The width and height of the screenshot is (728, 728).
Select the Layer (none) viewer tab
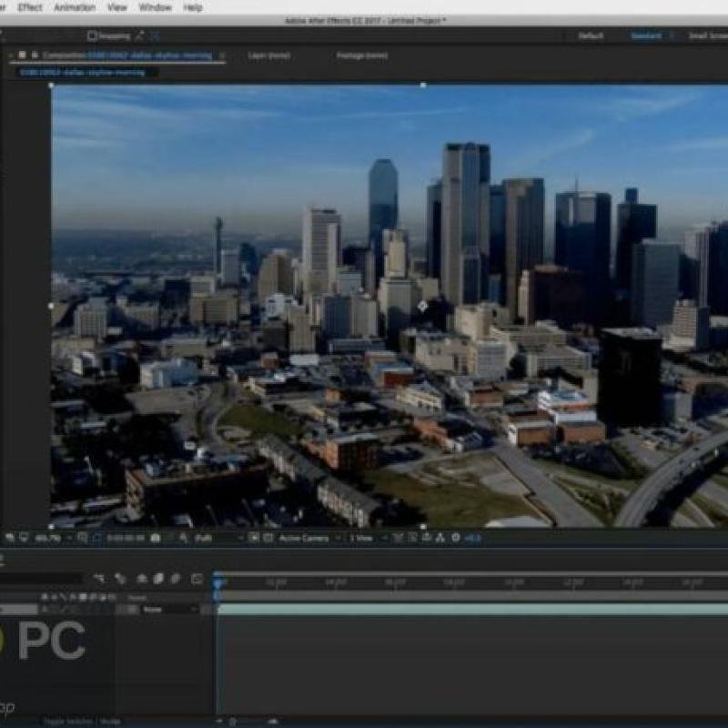tap(269, 56)
